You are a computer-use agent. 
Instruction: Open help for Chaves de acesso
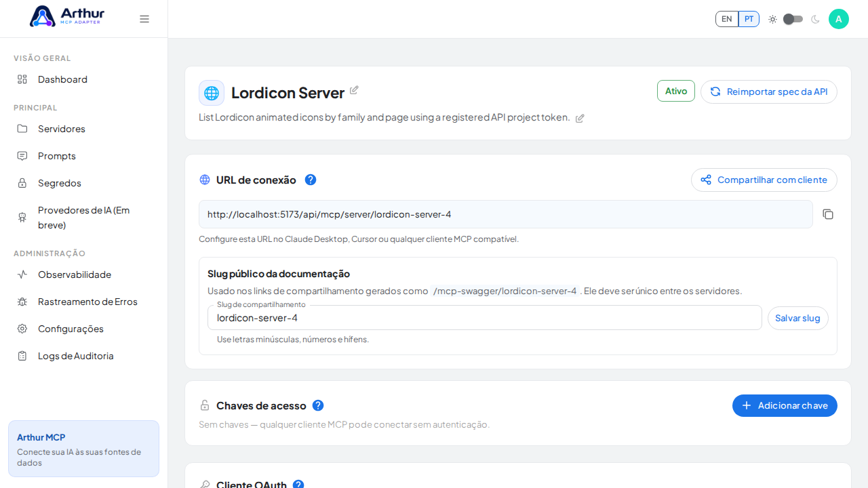[x=318, y=405]
